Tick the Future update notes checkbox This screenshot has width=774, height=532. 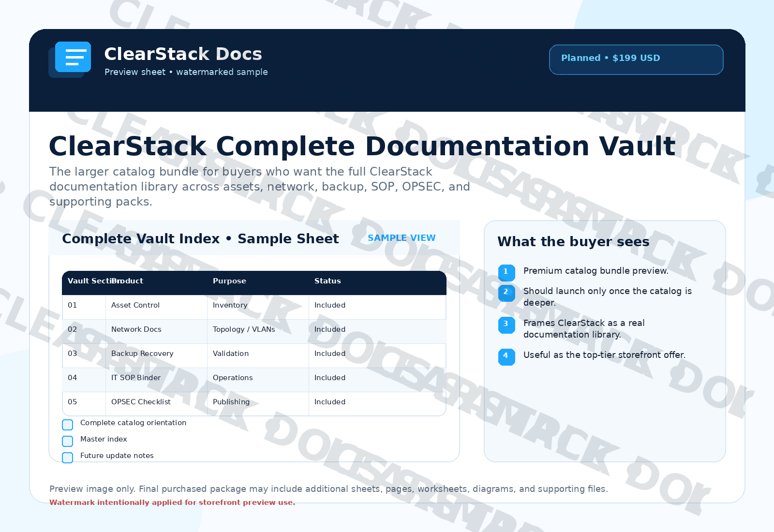[68, 458]
